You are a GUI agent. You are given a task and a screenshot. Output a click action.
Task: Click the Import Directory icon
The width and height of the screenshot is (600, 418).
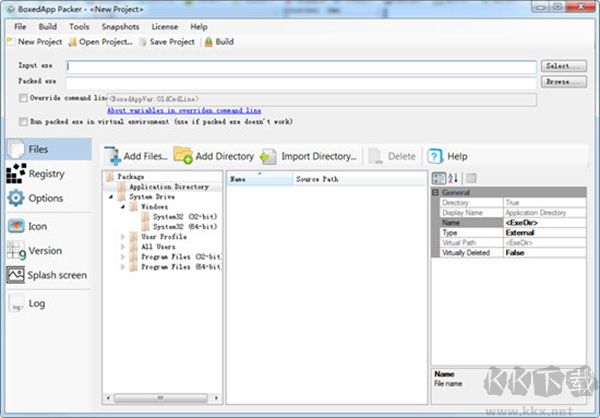click(x=269, y=157)
